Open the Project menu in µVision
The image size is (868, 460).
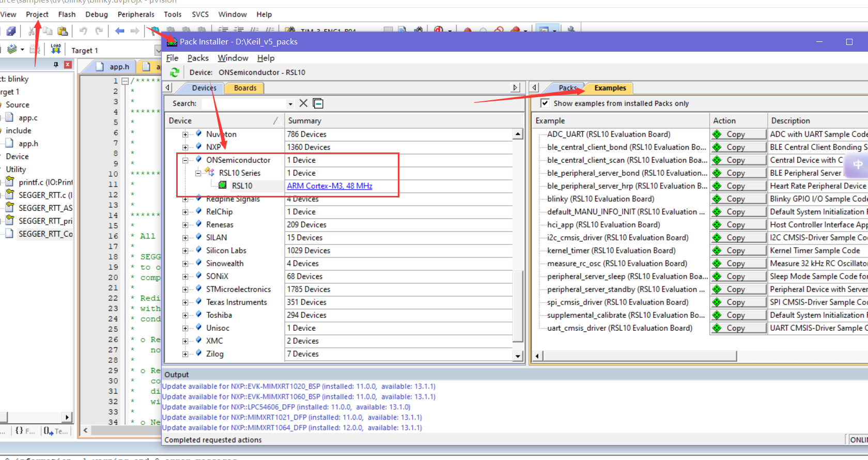click(x=37, y=14)
